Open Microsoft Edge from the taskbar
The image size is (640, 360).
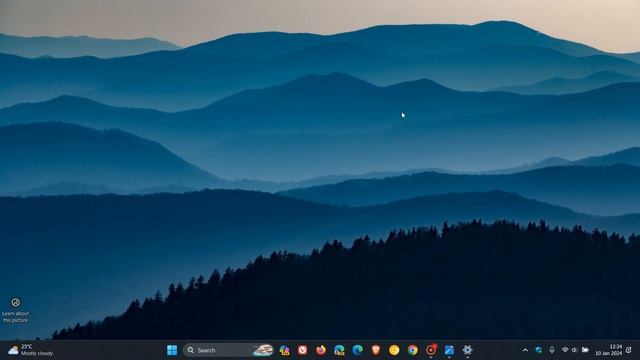(x=358, y=350)
